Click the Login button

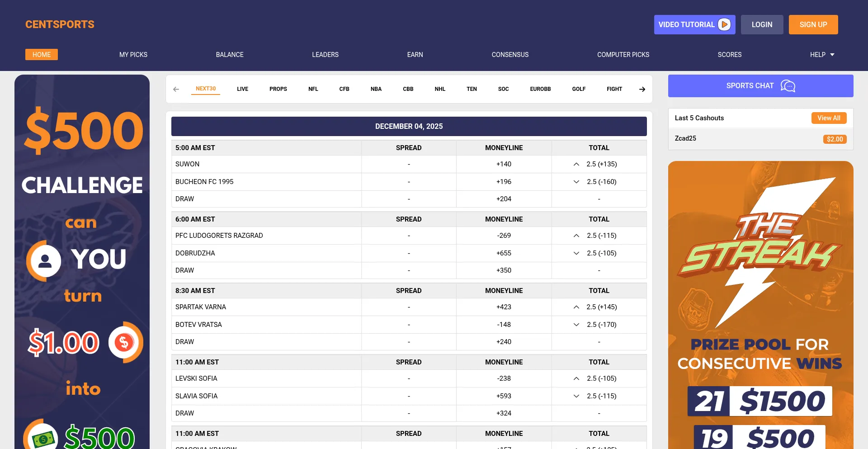[x=762, y=24]
